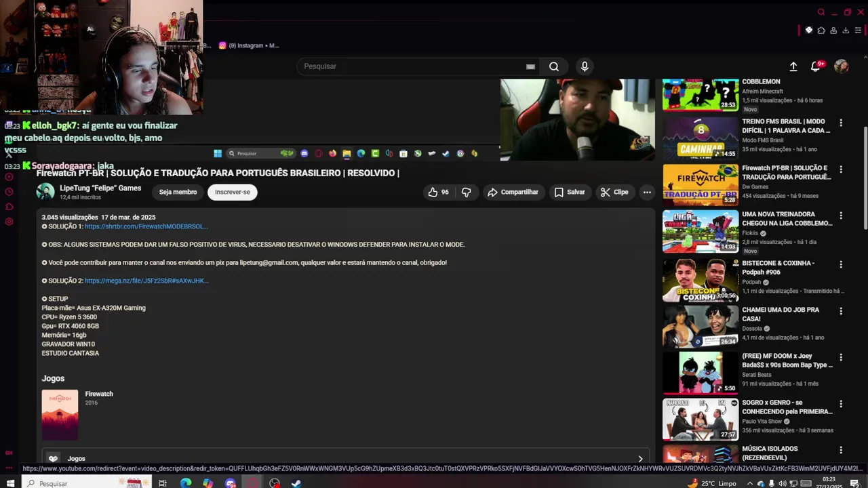Save the video with Salvar button

coord(570,192)
